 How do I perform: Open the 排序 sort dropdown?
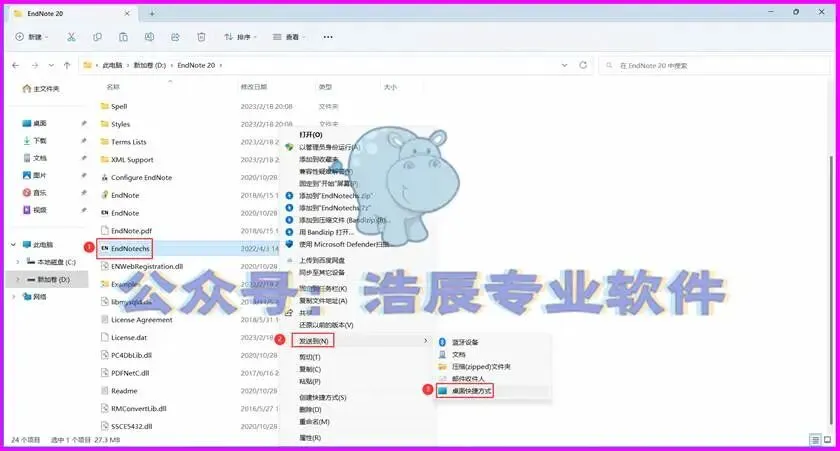pos(240,37)
